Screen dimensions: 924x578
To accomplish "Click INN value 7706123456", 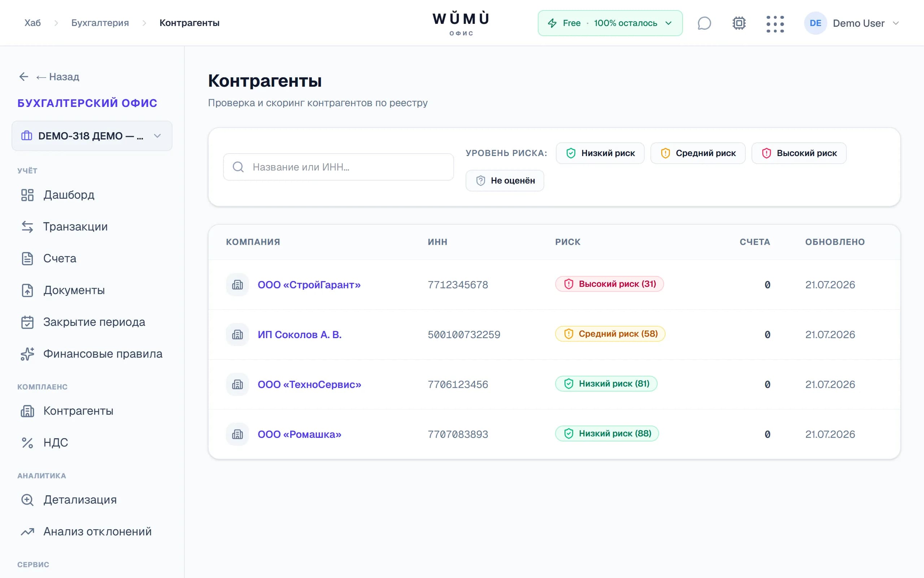I will 458,384.
